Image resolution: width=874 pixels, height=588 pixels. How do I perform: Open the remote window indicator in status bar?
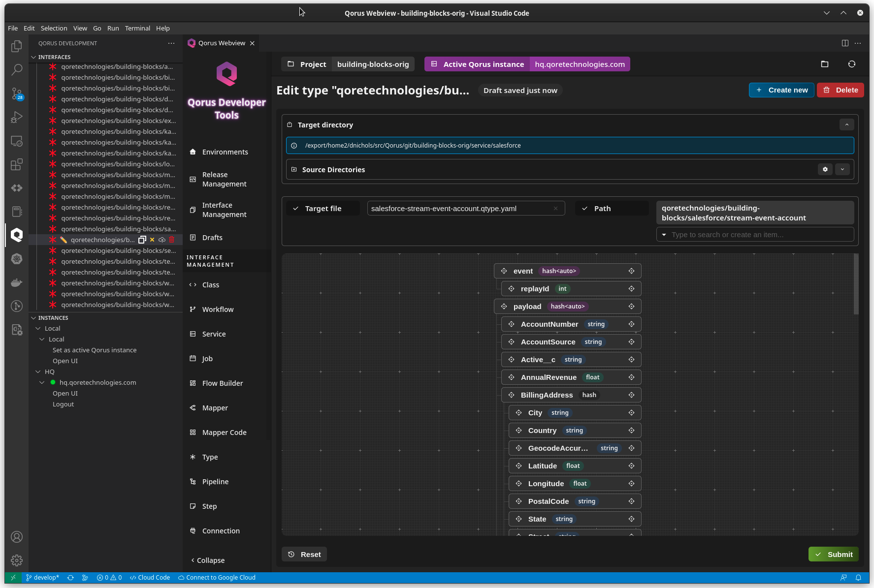tap(13, 578)
